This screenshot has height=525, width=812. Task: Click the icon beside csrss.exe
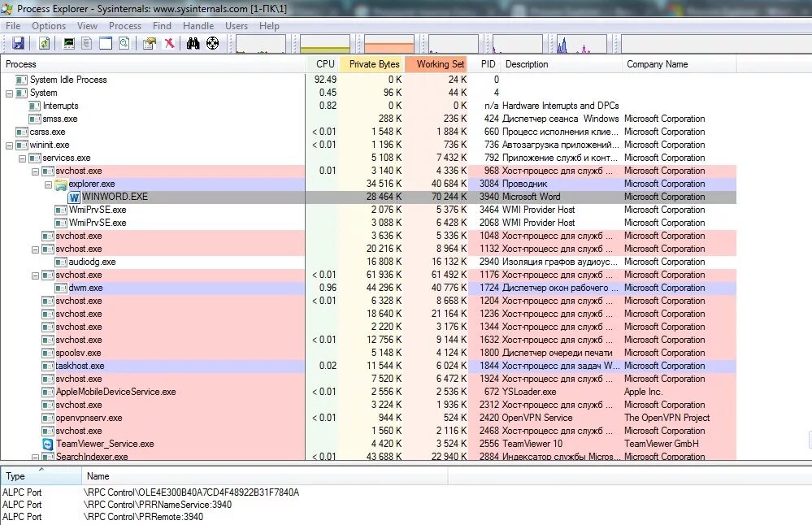[x=22, y=132]
